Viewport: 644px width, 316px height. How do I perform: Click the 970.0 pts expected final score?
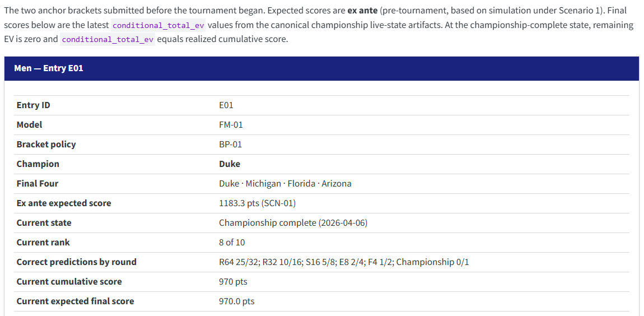point(236,301)
